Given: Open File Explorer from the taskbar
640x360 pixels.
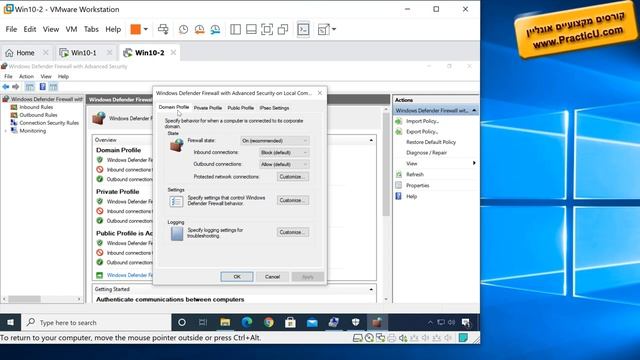Looking at the screenshot, I should pos(225,322).
